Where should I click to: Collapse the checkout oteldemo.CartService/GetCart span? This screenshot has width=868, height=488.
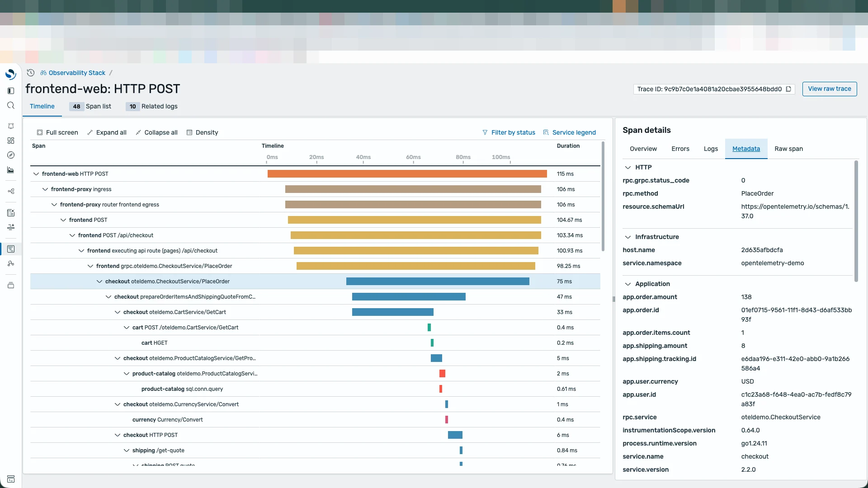point(118,312)
